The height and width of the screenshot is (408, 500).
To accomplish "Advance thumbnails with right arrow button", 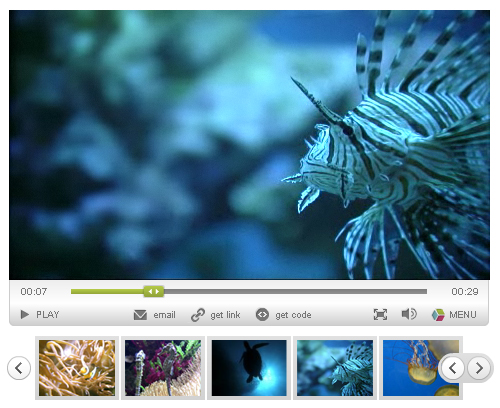I will click(479, 368).
